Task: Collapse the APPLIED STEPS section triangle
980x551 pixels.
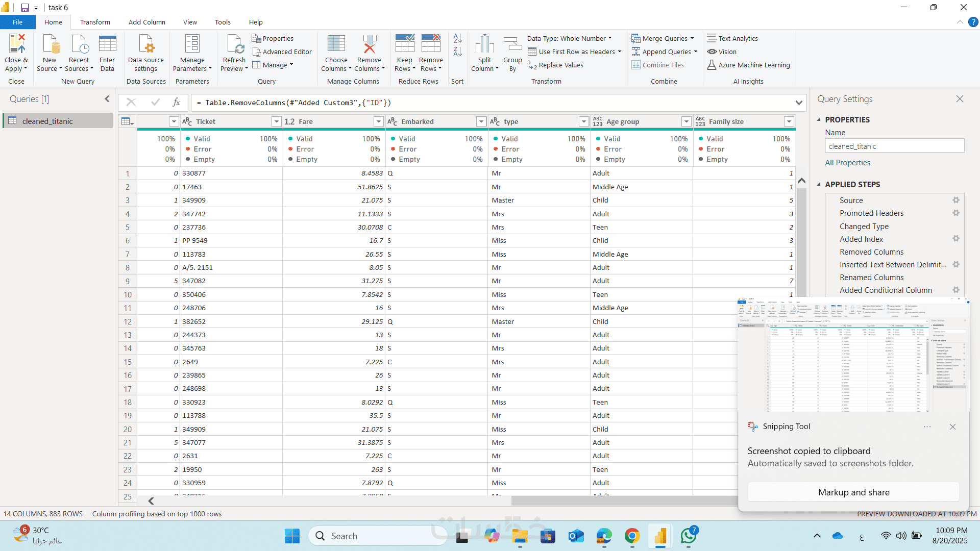Action: click(x=819, y=184)
